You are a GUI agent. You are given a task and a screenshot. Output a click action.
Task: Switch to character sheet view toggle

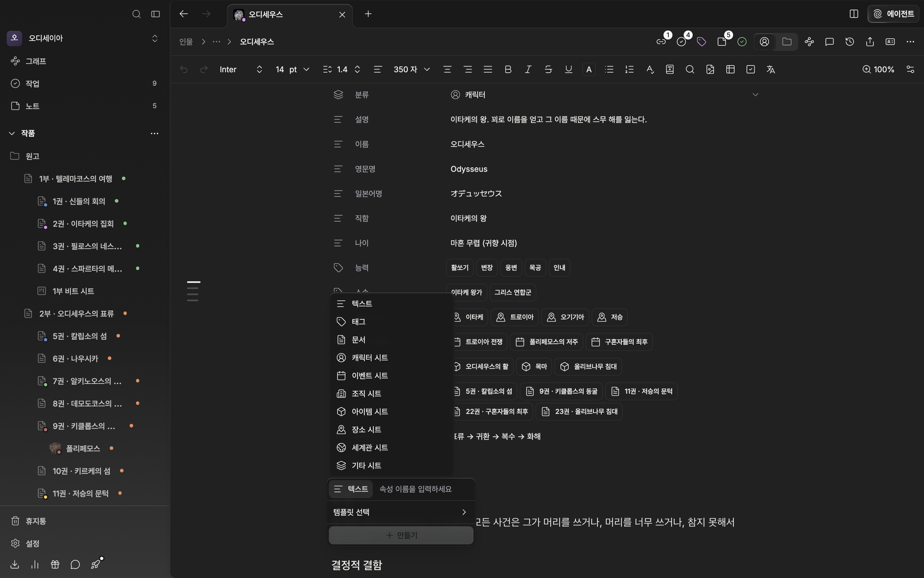765,42
